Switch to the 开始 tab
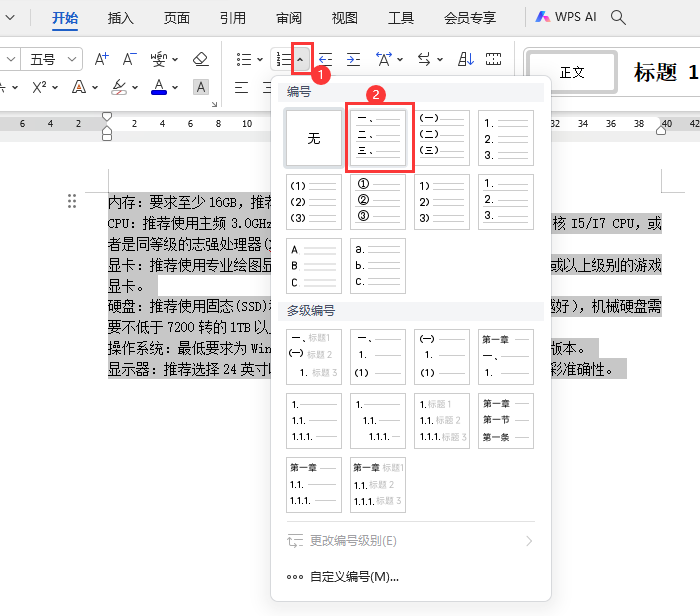 pos(65,18)
